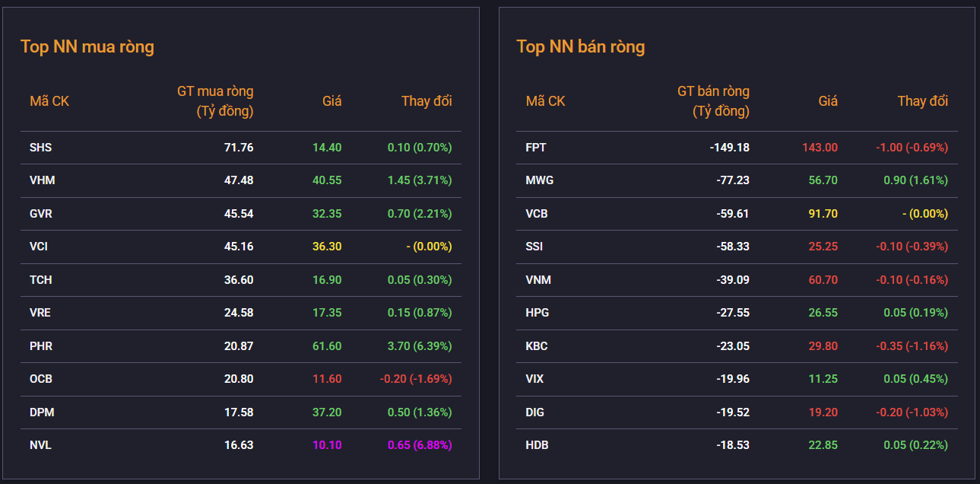The width and height of the screenshot is (980, 484).
Task: Click the VNM price 60.70
Action: pyautogui.click(x=823, y=280)
